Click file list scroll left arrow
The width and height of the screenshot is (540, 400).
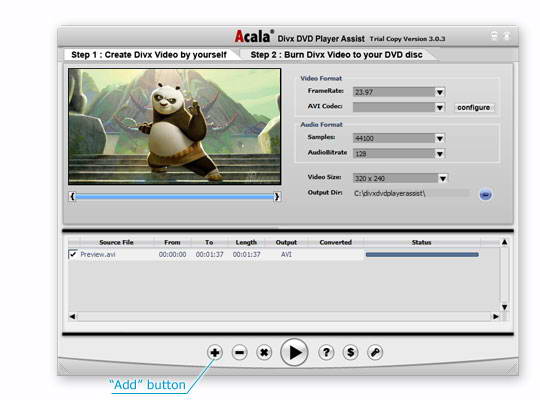pyautogui.click(x=72, y=316)
